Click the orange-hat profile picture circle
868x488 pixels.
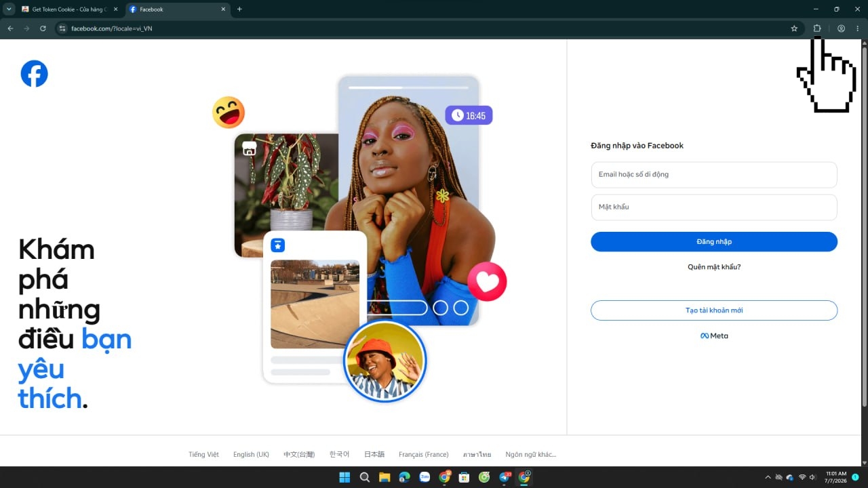pos(384,361)
